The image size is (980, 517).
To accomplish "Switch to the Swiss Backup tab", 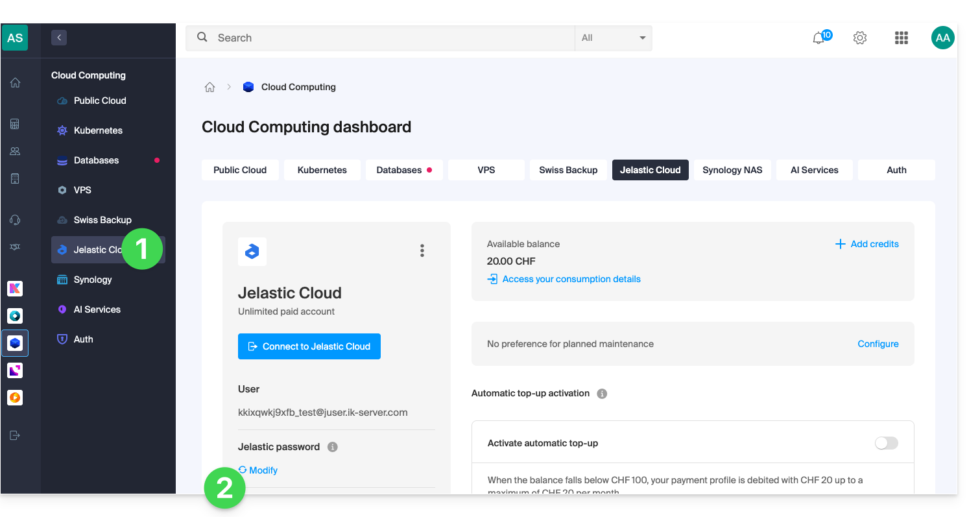I will coord(568,170).
